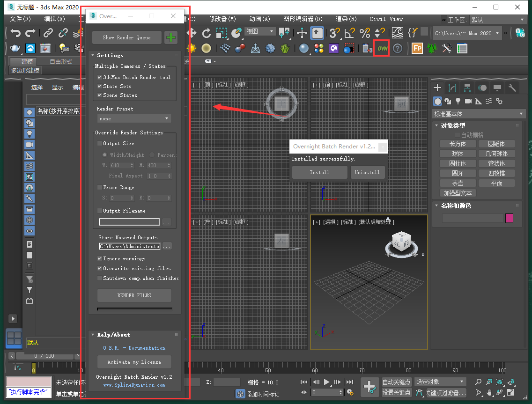Enable the Output Size checkbox
The image size is (532, 404).
click(x=100, y=144)
